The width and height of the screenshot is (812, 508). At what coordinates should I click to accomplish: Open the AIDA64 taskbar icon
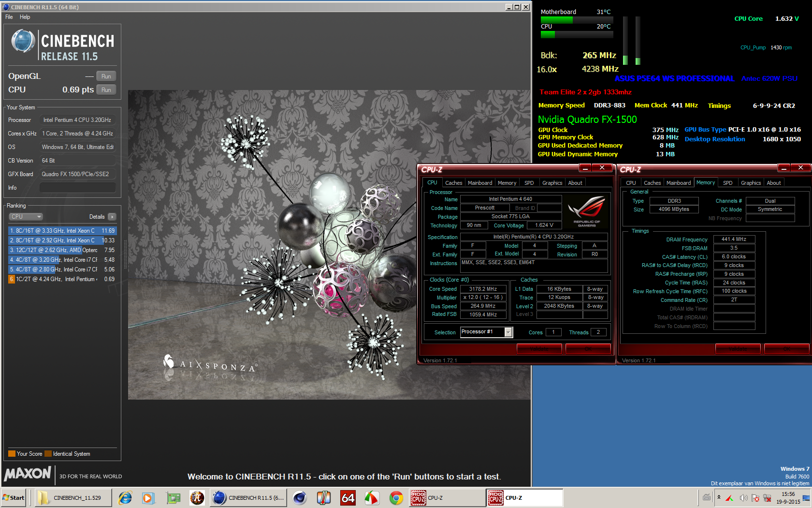(x=348, y=497)
